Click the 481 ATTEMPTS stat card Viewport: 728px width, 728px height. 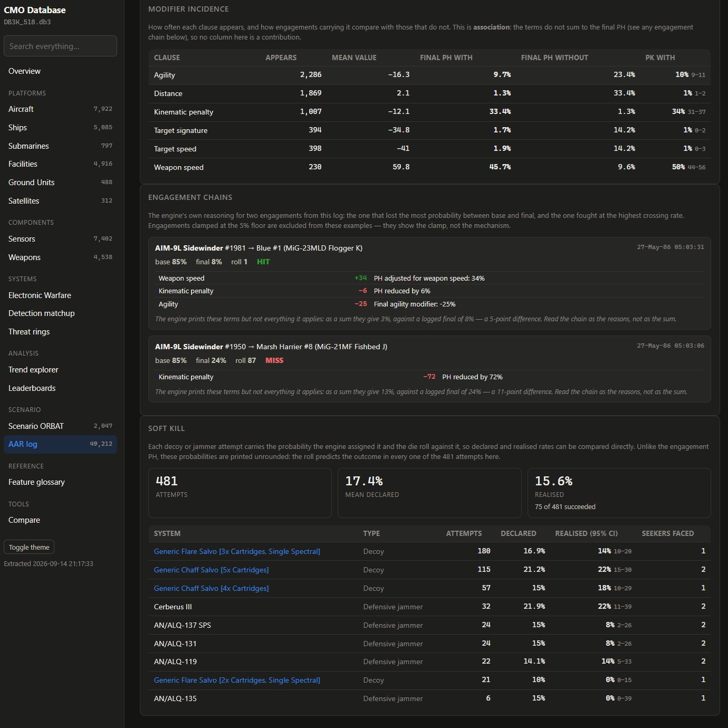click(240, 493)
